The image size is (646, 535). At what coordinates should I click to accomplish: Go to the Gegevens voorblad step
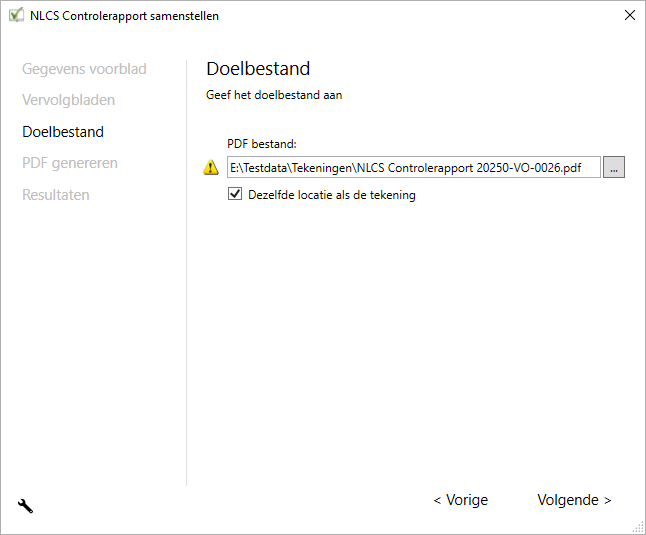pos(84,69)
